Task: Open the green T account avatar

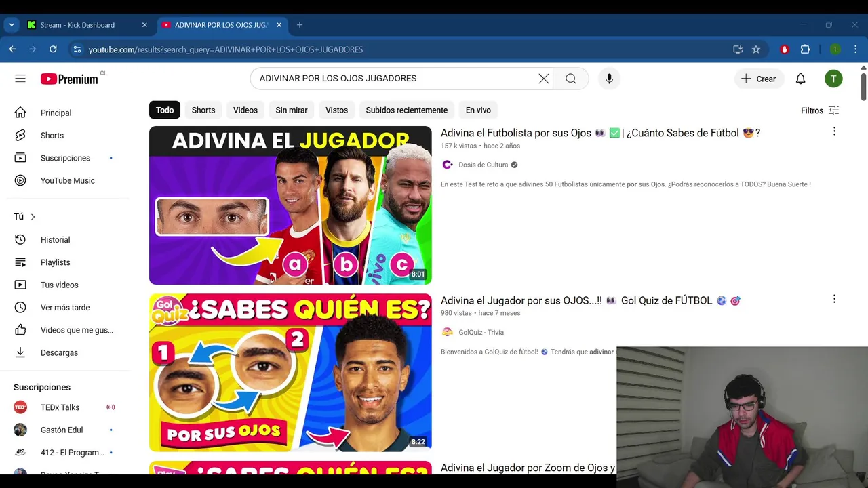Action: coord(833,79)
